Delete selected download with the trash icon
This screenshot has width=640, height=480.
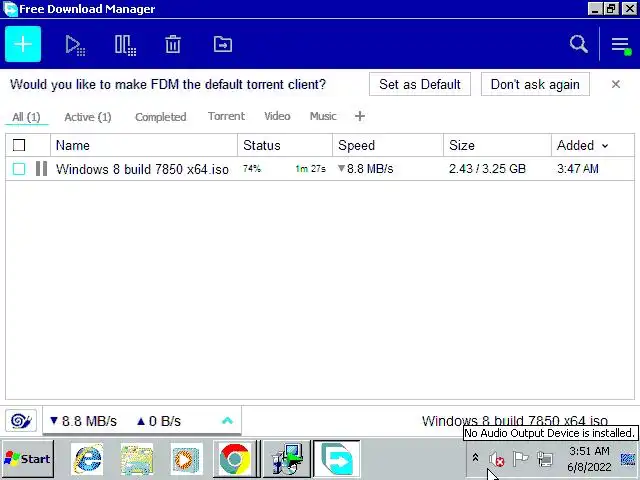[x=173, y=44]
